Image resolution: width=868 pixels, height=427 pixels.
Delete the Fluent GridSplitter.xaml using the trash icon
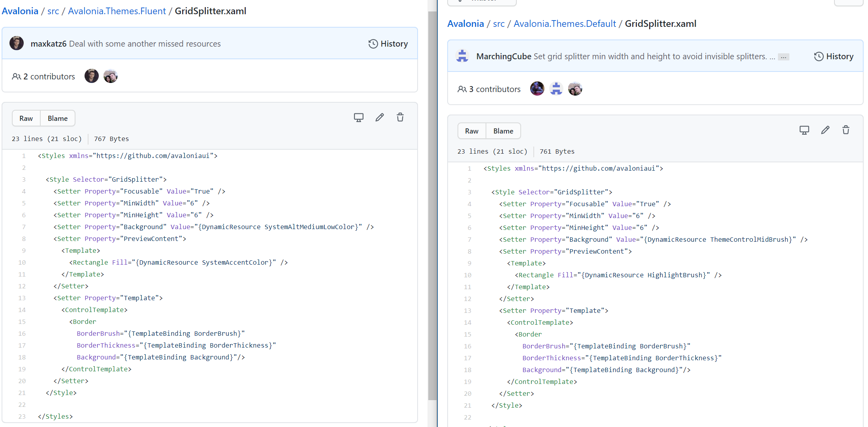(x=400, y=117)
